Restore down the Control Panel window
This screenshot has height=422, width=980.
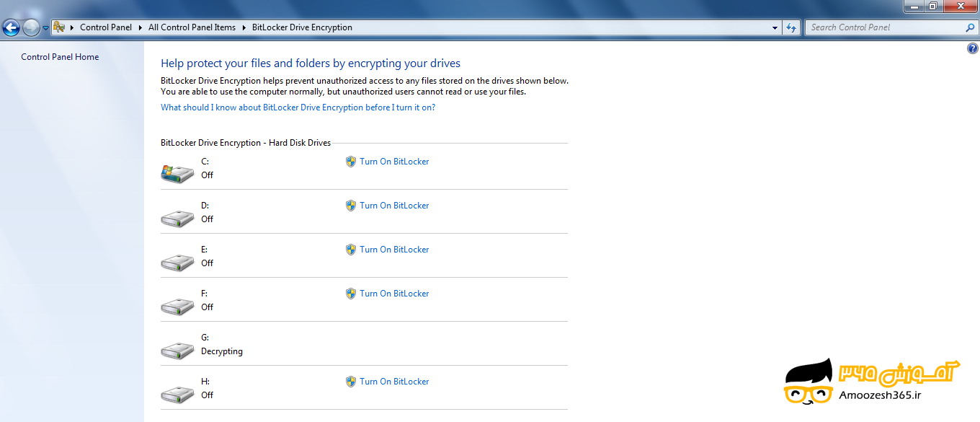point(932,6)
